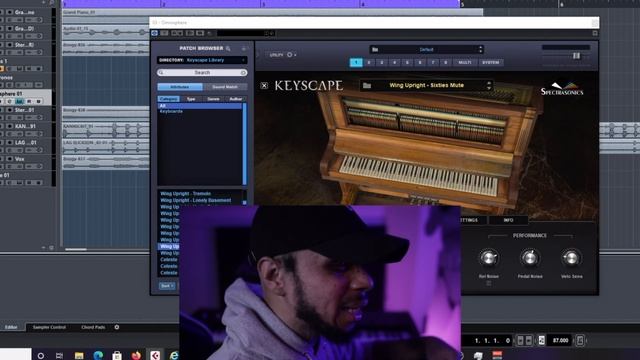The height and width of the screenshot is (360, 640).
Task: Open File Explorer from taskbar
Action: tap(79, 356)
